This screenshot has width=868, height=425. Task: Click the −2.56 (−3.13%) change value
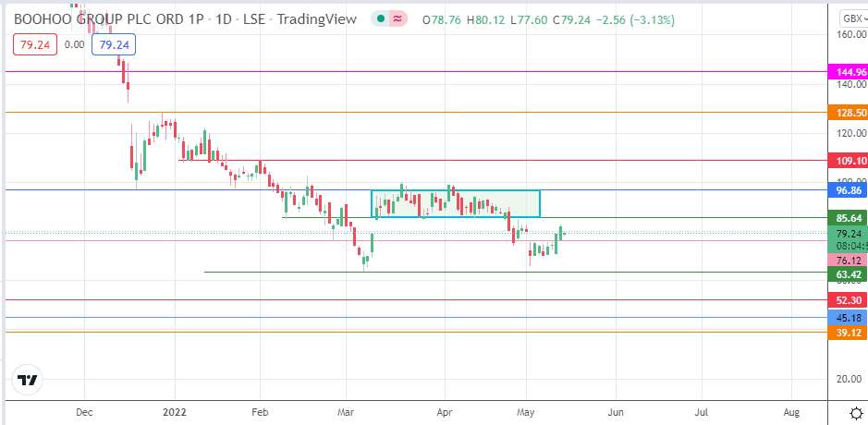click(635, 20)
